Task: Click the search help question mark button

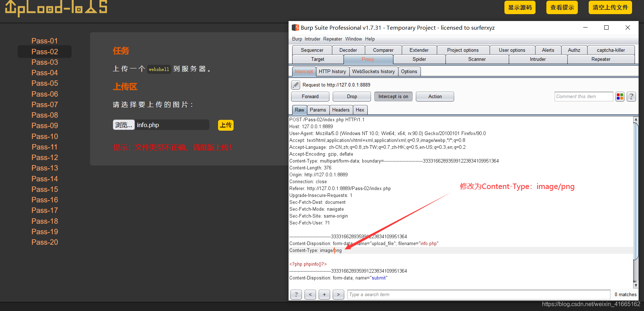Action: (x=296, y=294)
